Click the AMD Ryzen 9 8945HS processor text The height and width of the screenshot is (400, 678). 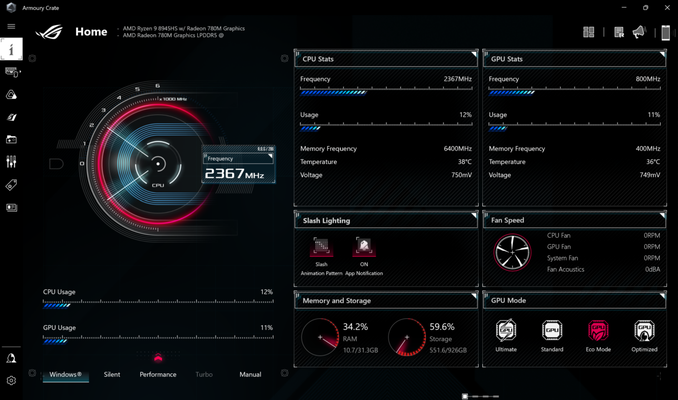184,29
